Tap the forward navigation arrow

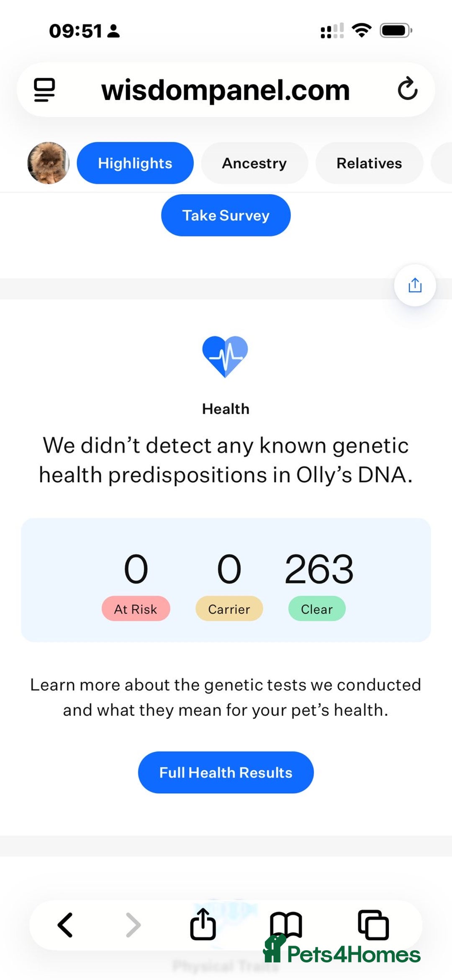(133, 925)
